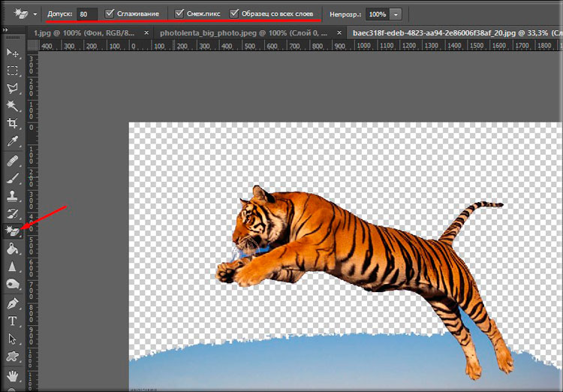The height and width of the screenshot is (392, 563).
Task: Select the Move tool
Action: coord(13,53)
